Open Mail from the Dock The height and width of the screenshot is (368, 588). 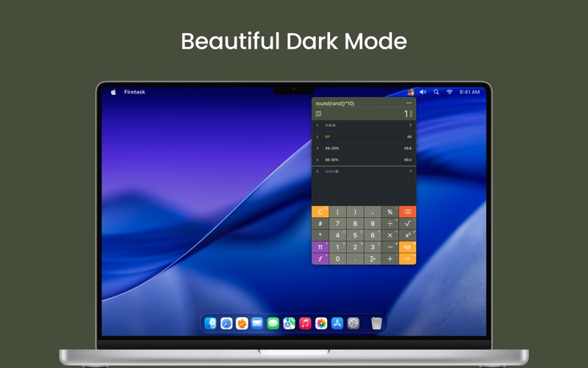click(257, 323)
